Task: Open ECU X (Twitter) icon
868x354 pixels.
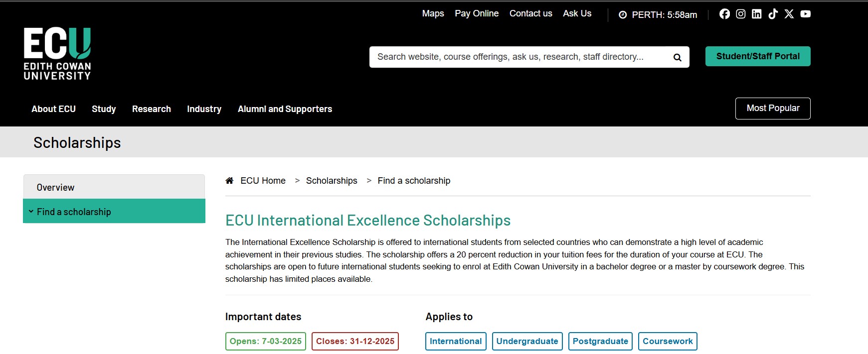Action: point(789,14)
